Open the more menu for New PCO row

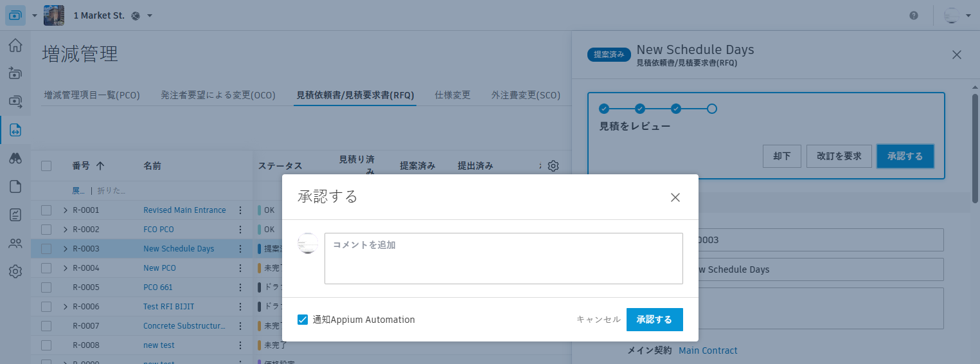[240, 268]
